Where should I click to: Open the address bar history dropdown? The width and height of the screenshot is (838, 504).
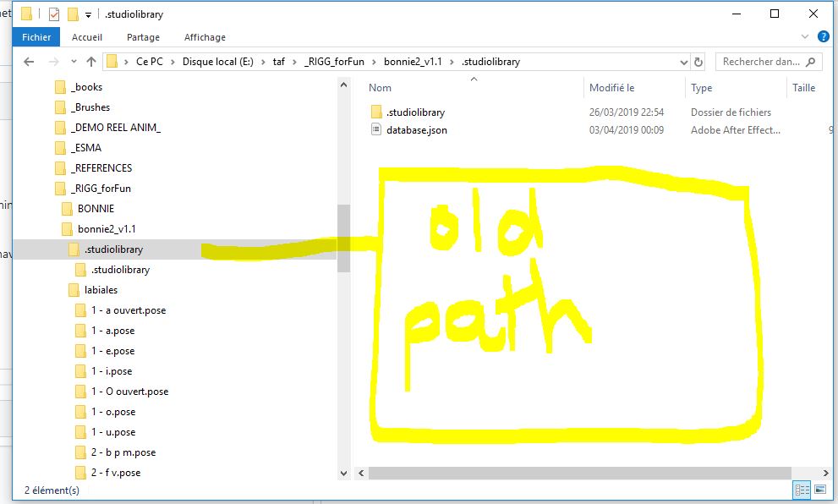tap(683, 61)
